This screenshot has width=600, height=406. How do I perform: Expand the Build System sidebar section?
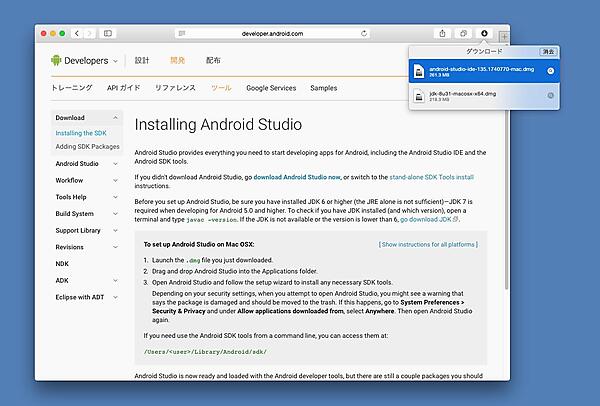pos(116,214)
